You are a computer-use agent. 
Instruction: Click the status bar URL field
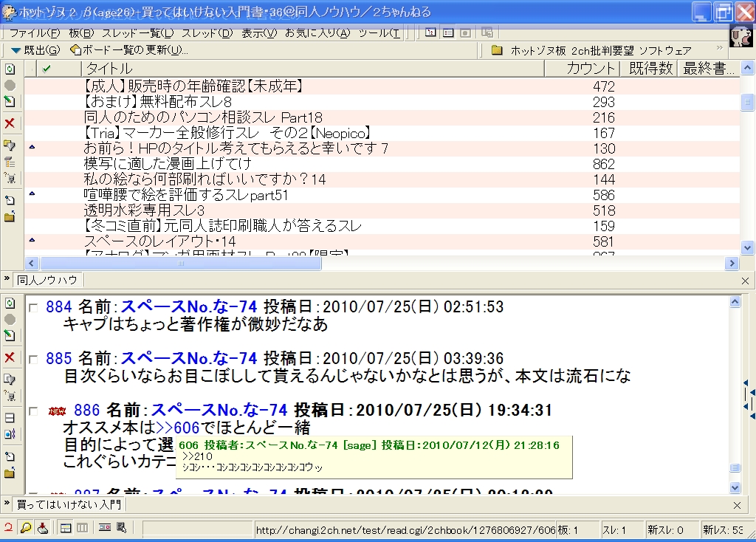click(405, 530)
